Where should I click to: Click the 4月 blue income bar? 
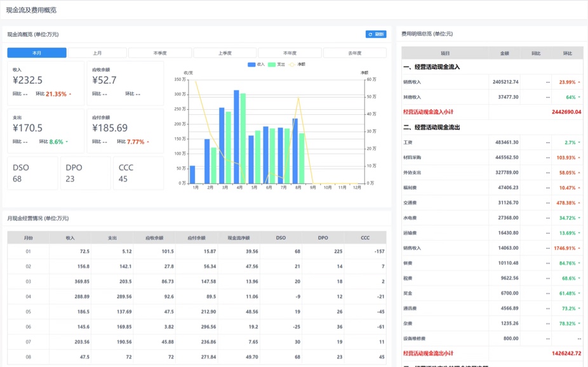coord(236,137)
